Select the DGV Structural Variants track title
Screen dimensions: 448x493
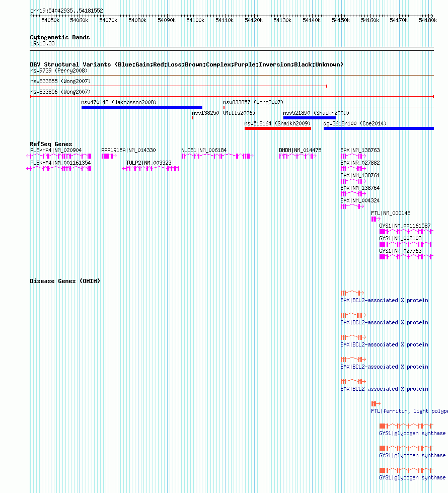tap(186, 64)
